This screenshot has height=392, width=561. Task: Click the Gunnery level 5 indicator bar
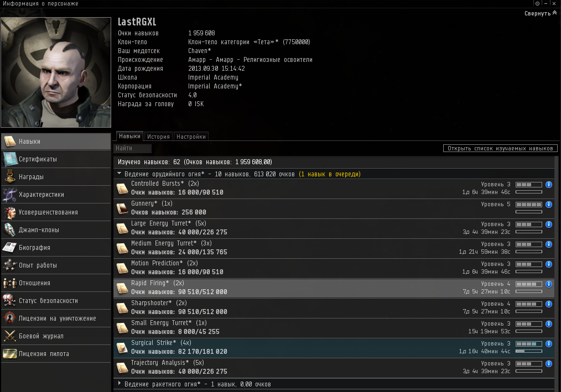[529, 205]
